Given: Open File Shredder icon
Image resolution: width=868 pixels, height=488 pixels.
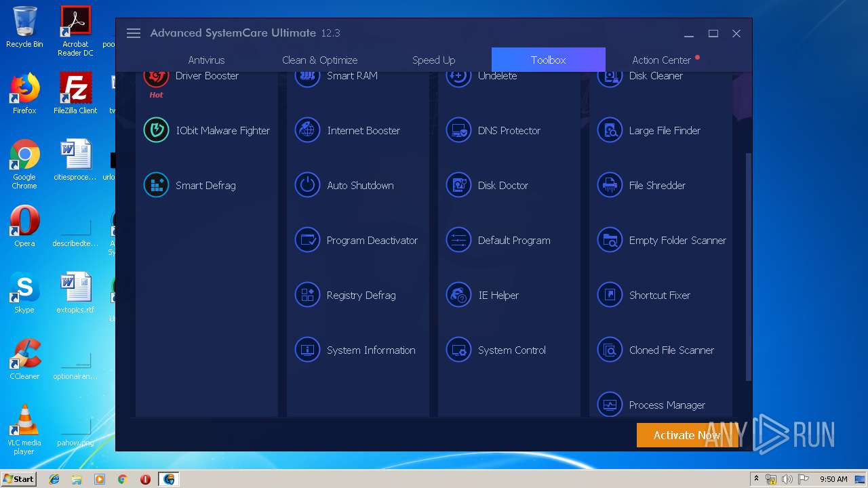Looking at the screenshot, I should (610, 185).
